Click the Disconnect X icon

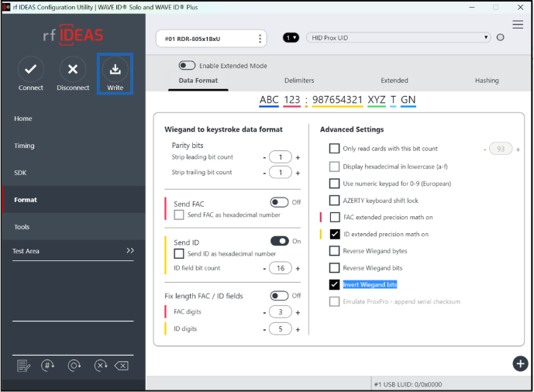point(73,70)
